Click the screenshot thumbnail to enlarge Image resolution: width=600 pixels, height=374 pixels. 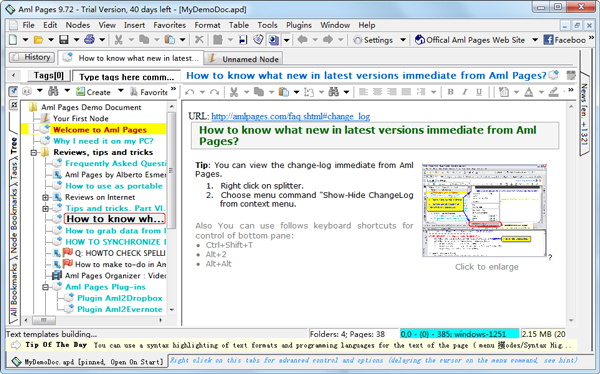pos(484,210)
